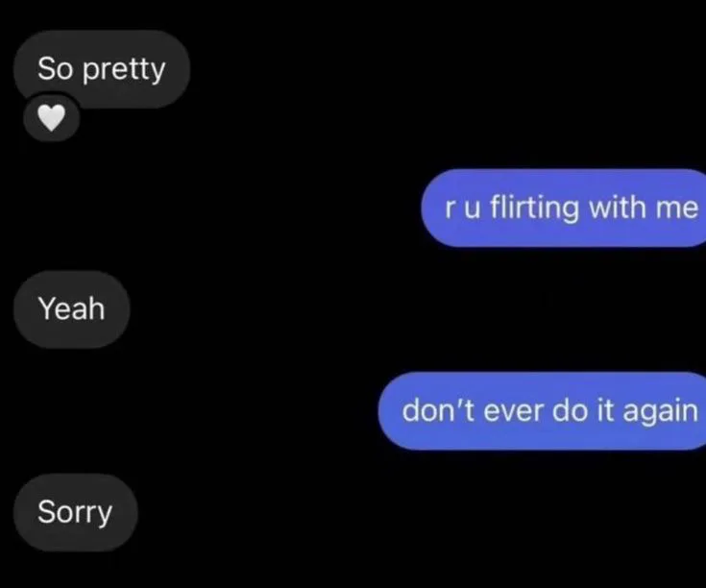Tap the "don't ever do it again" bubble
Image resolution: width=706 pixels, height=588 pixels.
(x=542, y=410)
